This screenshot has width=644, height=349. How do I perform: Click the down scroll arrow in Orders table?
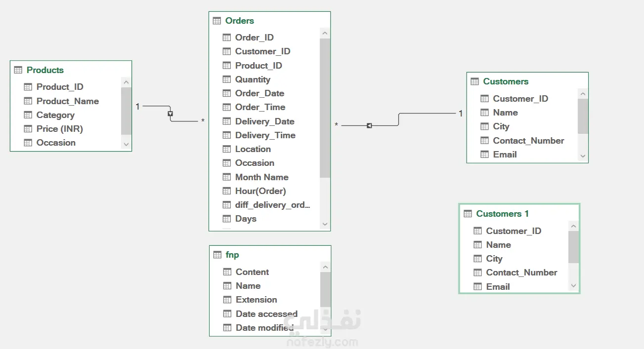pyautogui.click(x=325, y=224)
